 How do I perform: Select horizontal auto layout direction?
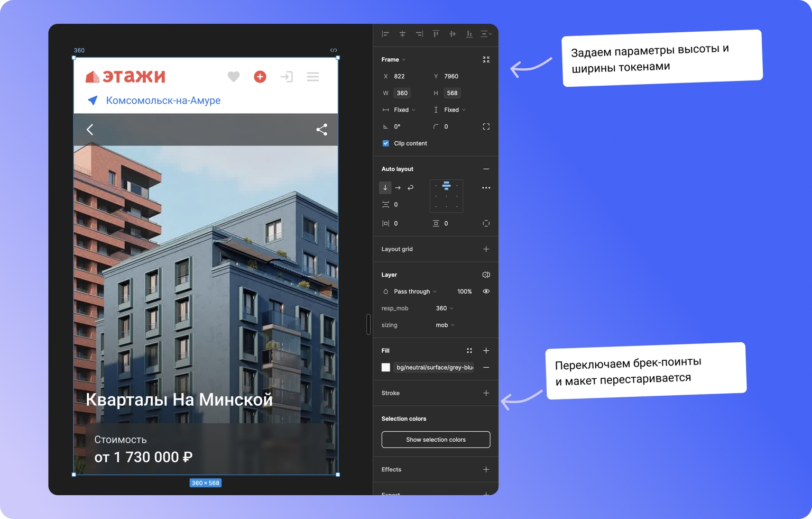coord(398,187)
